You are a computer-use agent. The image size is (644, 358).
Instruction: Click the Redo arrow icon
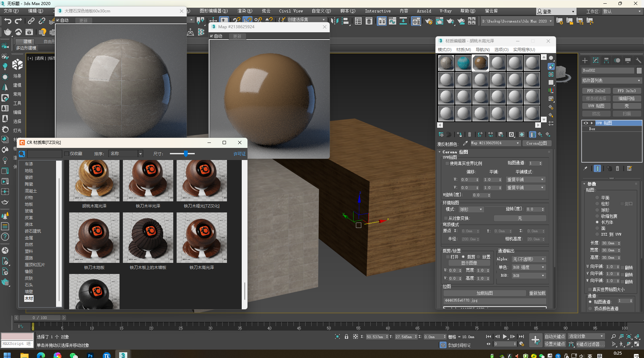18,21
